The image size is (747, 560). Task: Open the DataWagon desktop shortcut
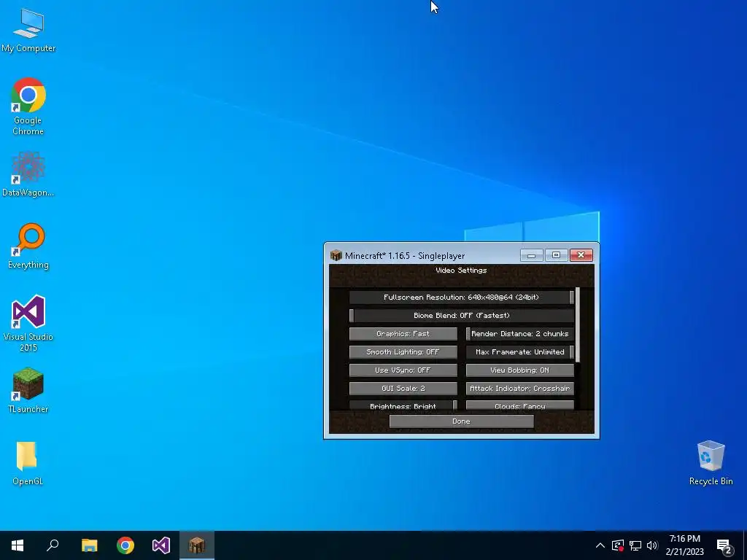tap(28, 174)
